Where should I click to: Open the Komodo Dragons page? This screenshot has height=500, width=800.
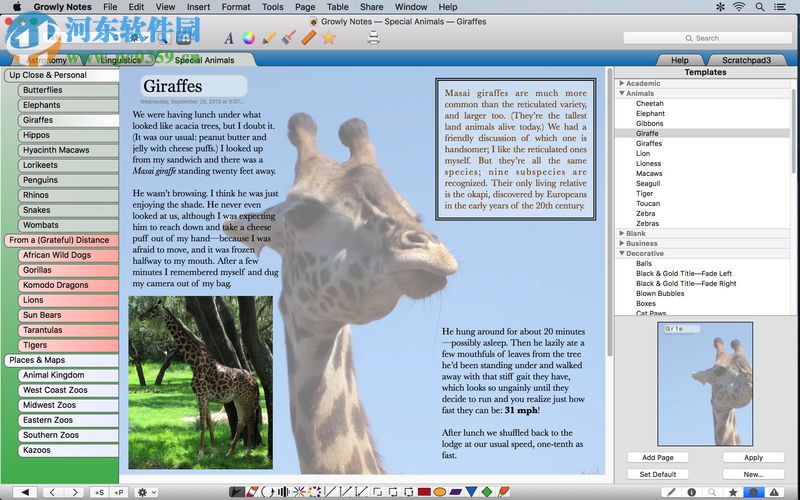(x=69, y=285)
